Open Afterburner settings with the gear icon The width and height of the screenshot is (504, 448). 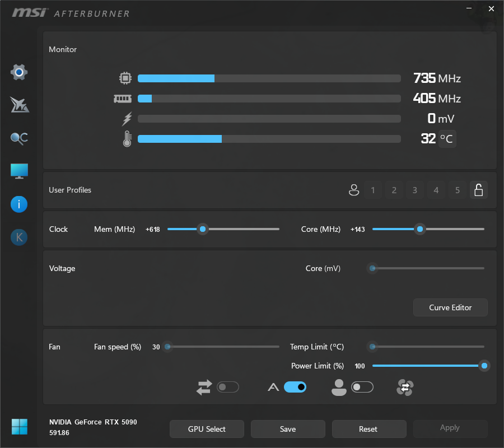click(x=18, y=72)
